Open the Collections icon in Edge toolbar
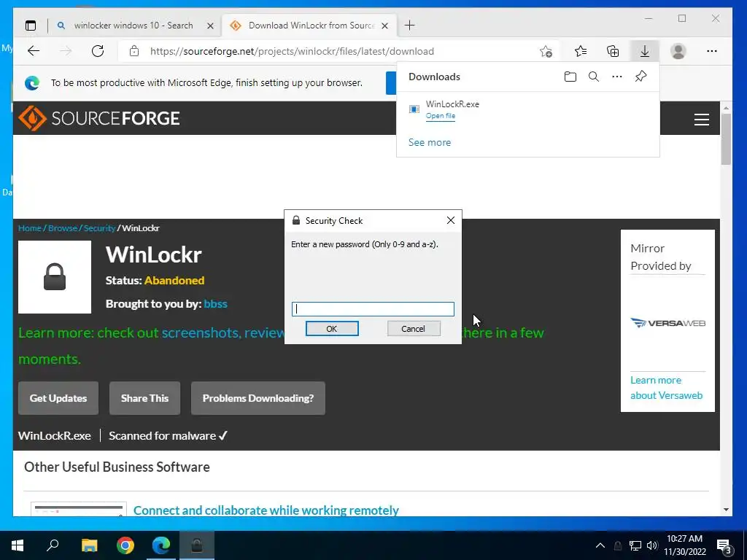747x560 pixels. pos(613,51)
